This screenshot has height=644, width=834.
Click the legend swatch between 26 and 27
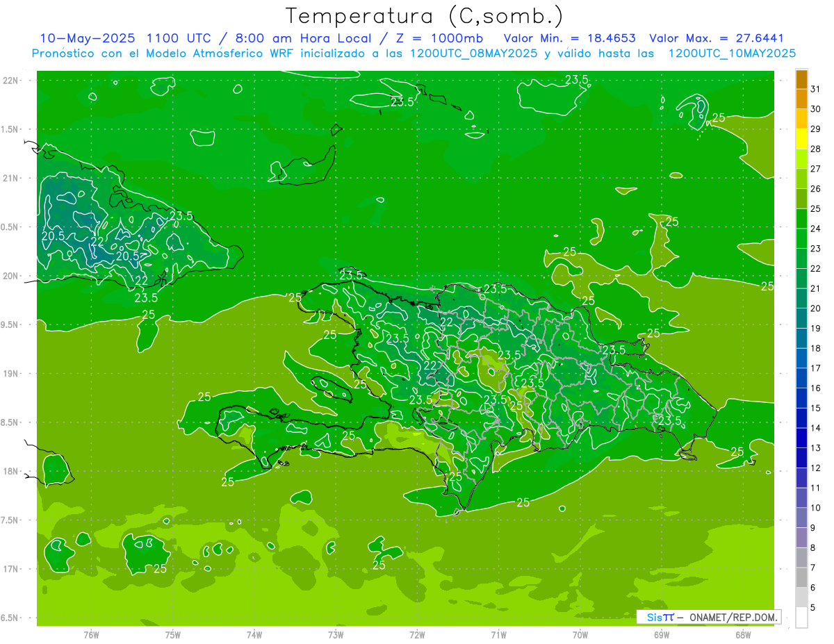(801, 179)
